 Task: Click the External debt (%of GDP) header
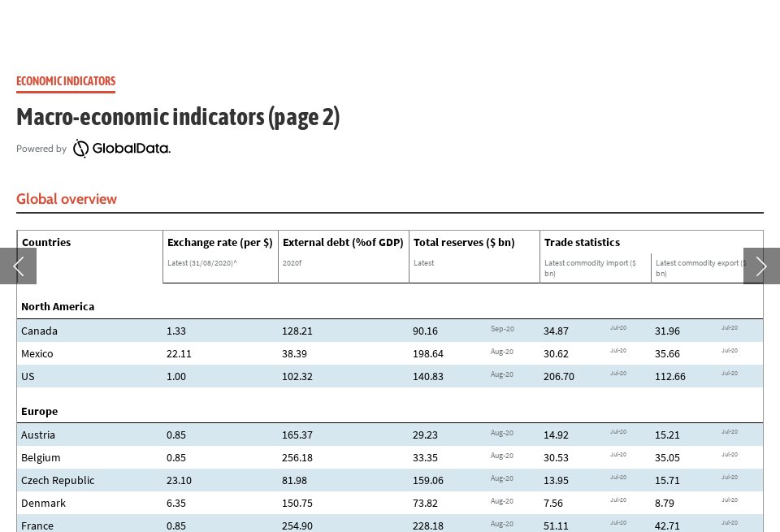pyautogui.click(x=343, y=242)
